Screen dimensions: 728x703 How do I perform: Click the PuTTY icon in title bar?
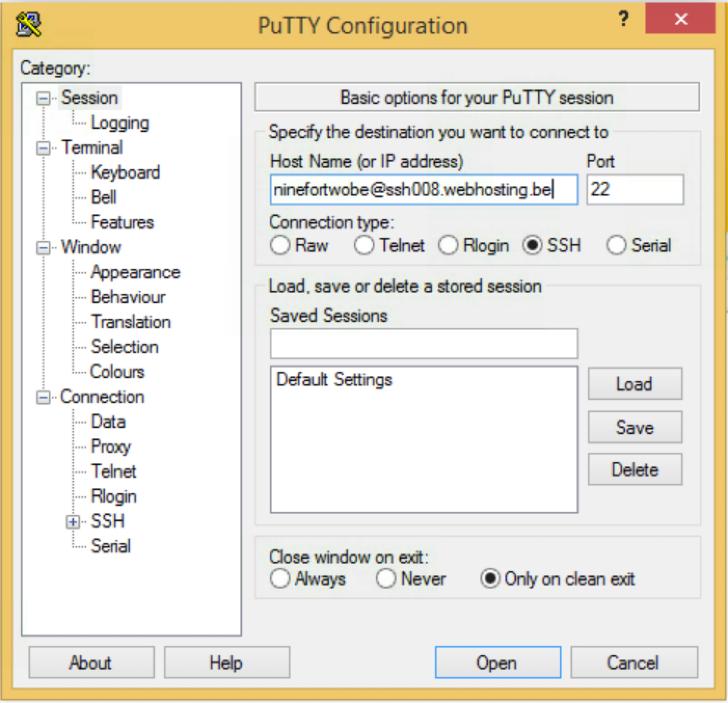click(x=29, y=25)
